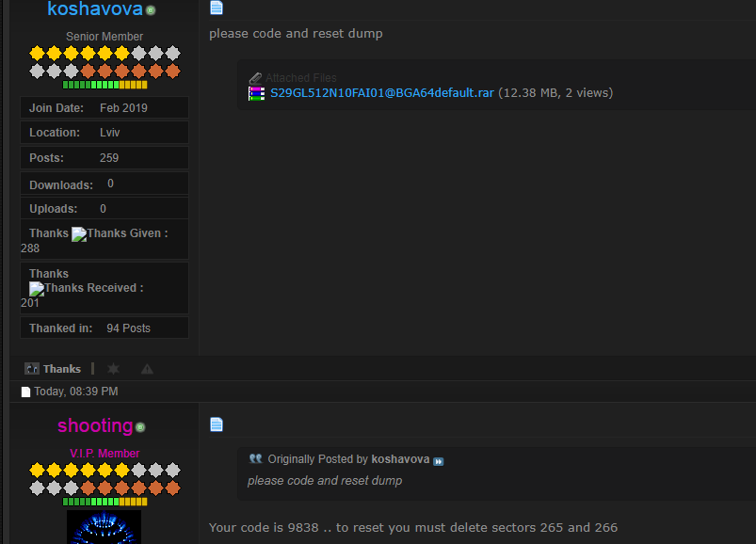Jump to quoted post via view-post arrow
Image resolution: width=756 pixels, height=544 pixels.
pyautogui.click(x=438, y=461)
